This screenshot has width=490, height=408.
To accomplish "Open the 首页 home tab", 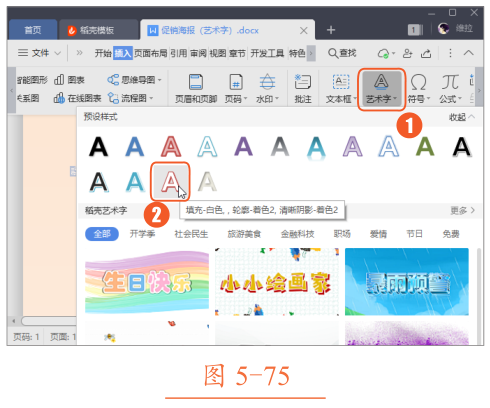I will click(x=33, y=30).
